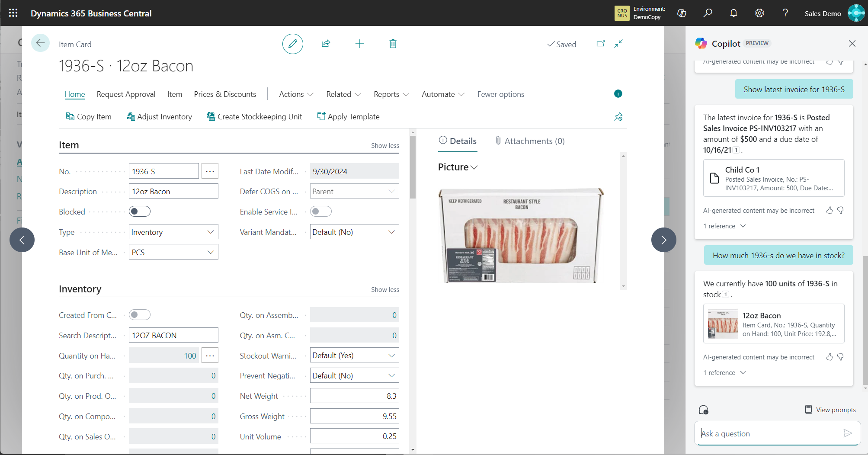Click the Adjust Inventory button
The width and height of the screenshot is (868, 455).
coord(159,117)
